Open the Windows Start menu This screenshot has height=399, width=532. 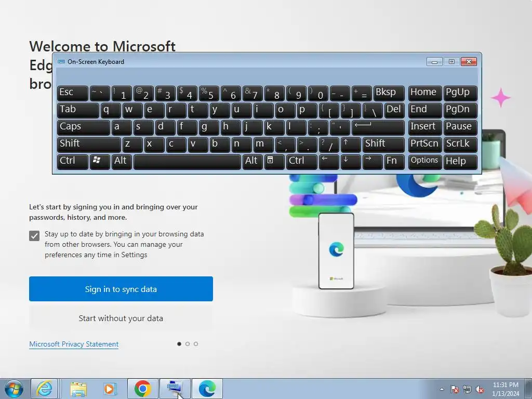[14, 389]
